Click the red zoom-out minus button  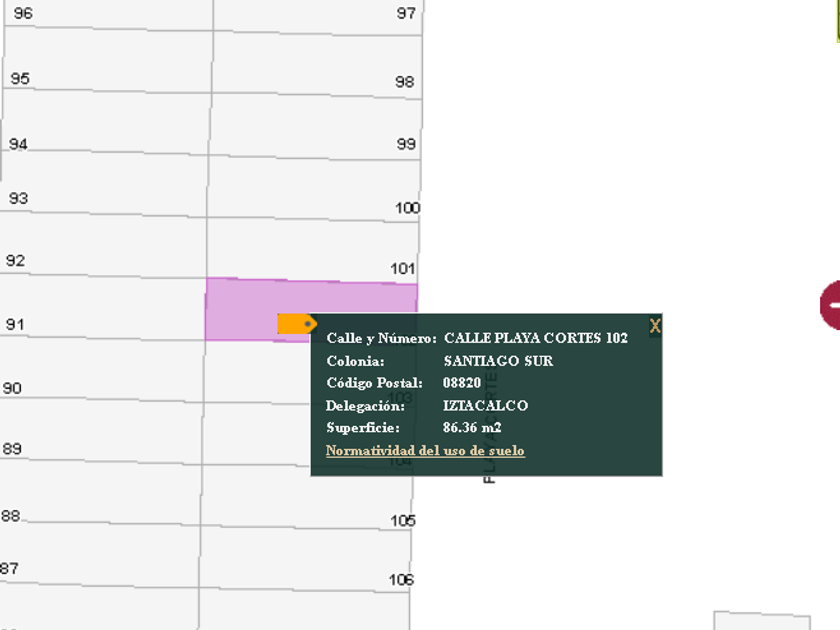point(830,305)
